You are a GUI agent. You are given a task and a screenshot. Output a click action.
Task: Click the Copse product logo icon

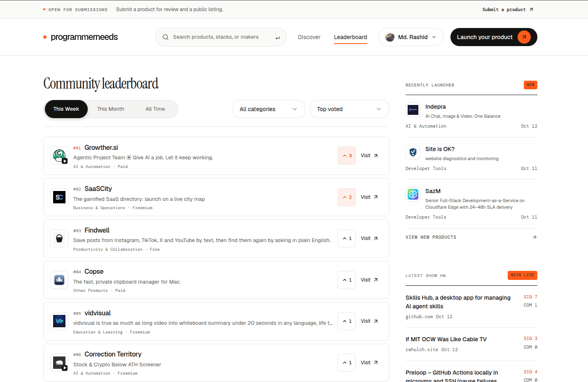pyautogui.click(x=59, y=280)
